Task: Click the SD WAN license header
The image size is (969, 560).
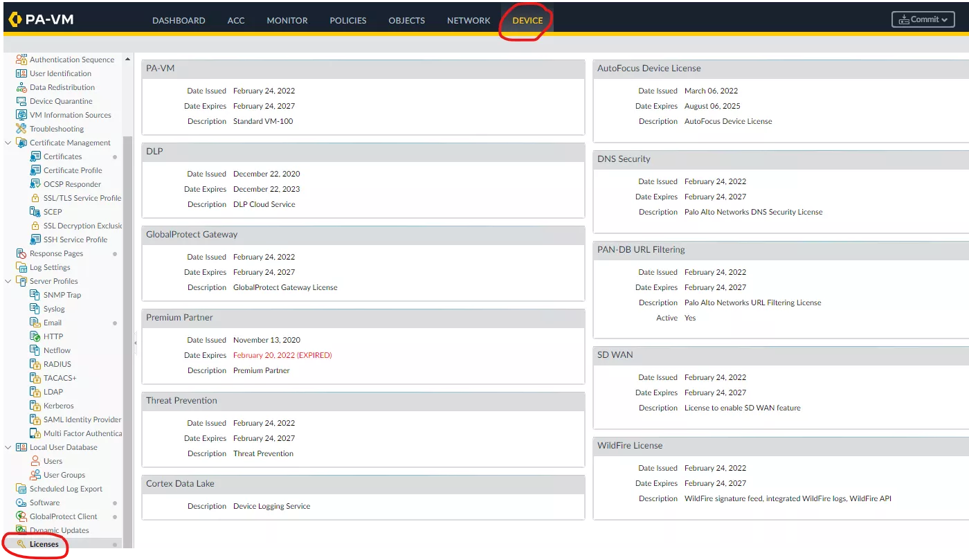Action: pos(781,355)
